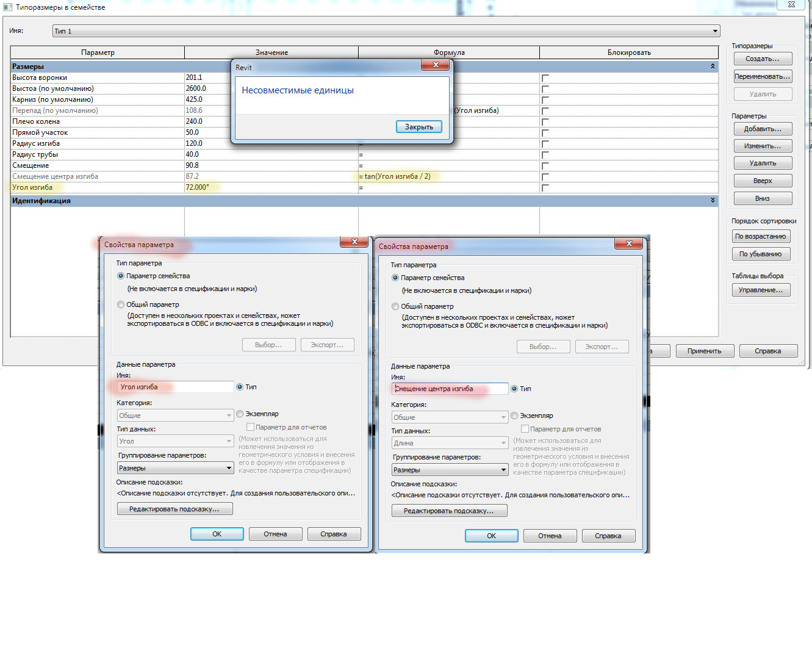Image resolution: width=812 pixels, height=659 pixels.
Task: Toggle lock checkbox for Смещение row
Action: tap(545, 166)
